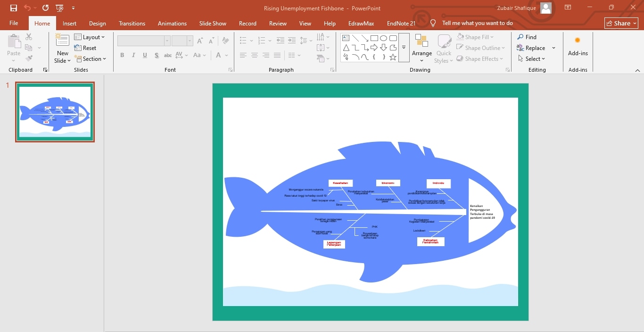The image size is (644, 332).
Task: Click the Align Center paragraph icon
Action: (255, 55)
